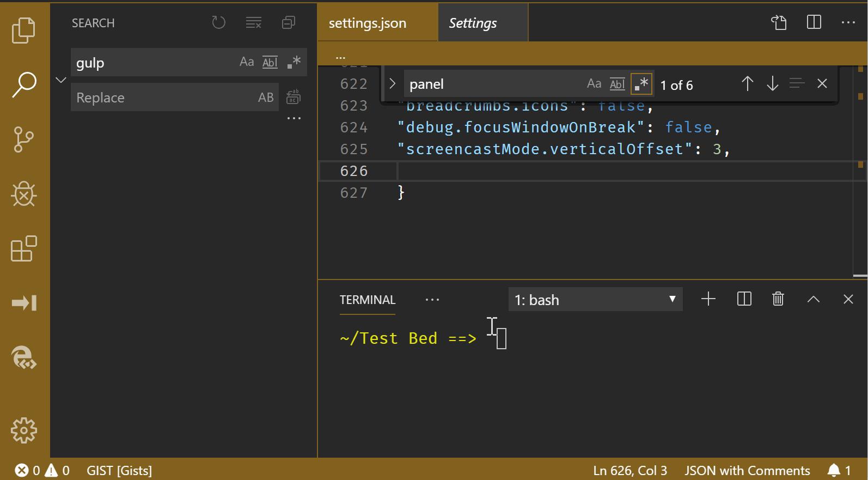Viewport: 868px width, 480px height.
Task: Click the errors count in status bar
Action: click(27, 471)
